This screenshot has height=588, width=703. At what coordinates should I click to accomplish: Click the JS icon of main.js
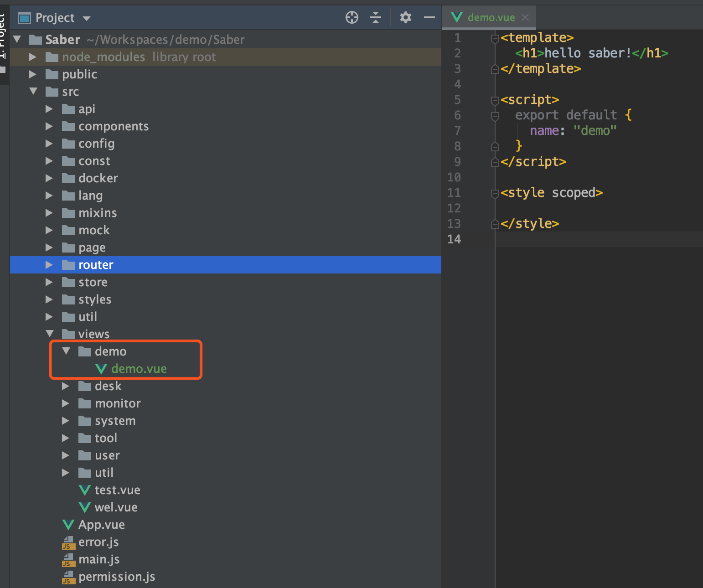(x=68, y=560)
